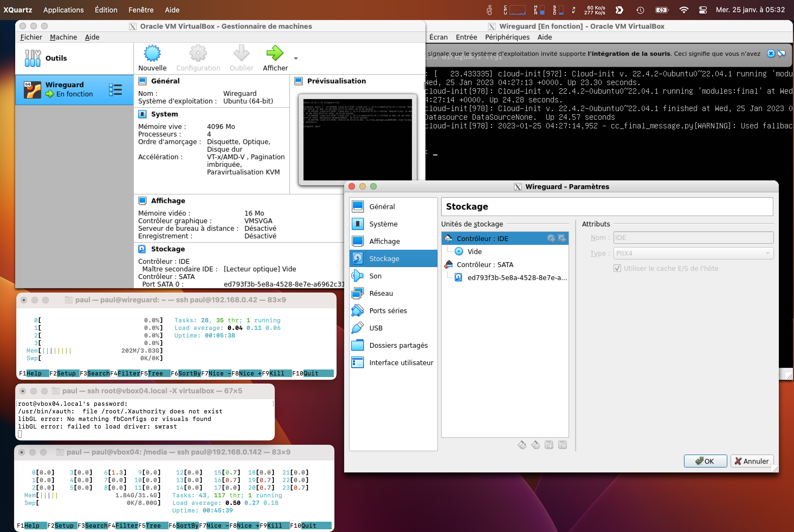Click the System section header in details pane
Image resolution: width=794 pixels, height=532 pixels.
tap(164, 114)
